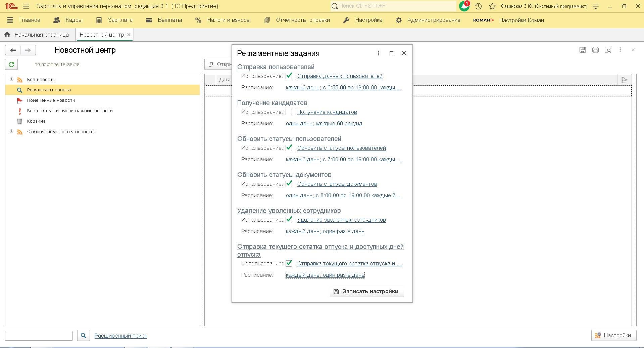644x348 pixels.
Task: Uncheck Отправка данных пользователей usage checkbox
Action: pyautogui.click(x=289, y=76)
